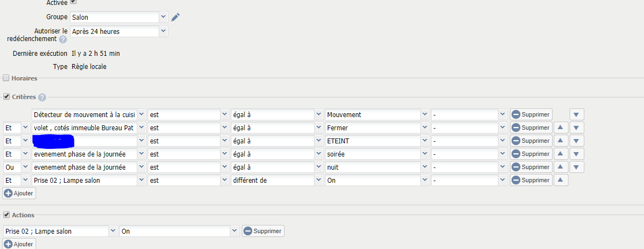Viewport: 644px width, 249px height.
Task: Move the volet Bureau Pat criterion up
Action: point(561,128)
